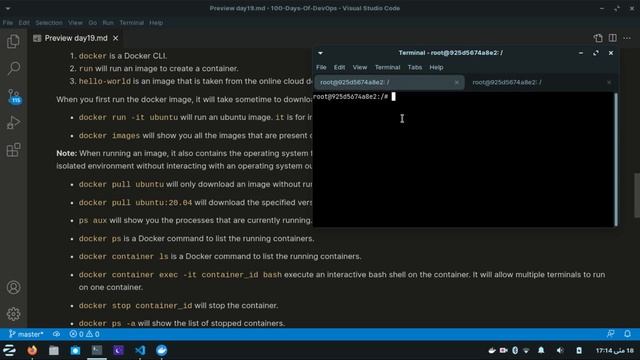640x360 pixels.
Task: Click the battery indicator in the system tray
Action: (579, 350)
